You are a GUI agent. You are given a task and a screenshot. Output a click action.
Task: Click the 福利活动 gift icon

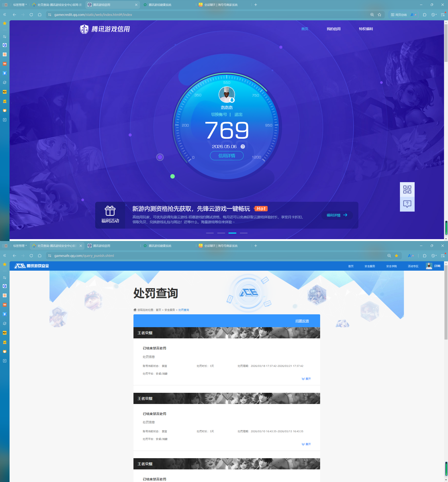[x=110, y=211]
